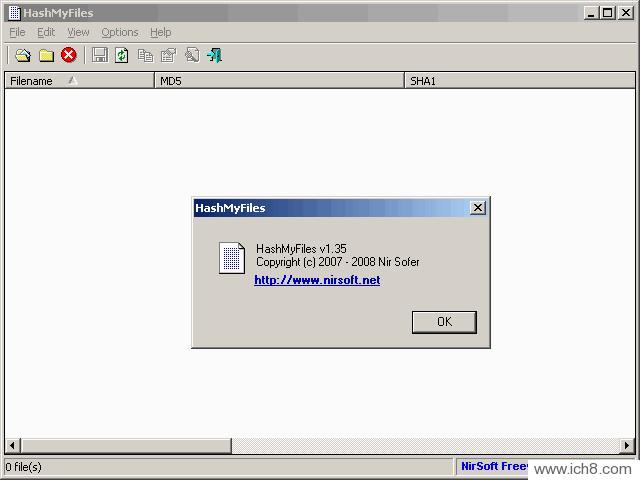Click the horizontal scrollbar right arrow
Viewport: 640px width, 480px height.
click(x=627, y=445)
